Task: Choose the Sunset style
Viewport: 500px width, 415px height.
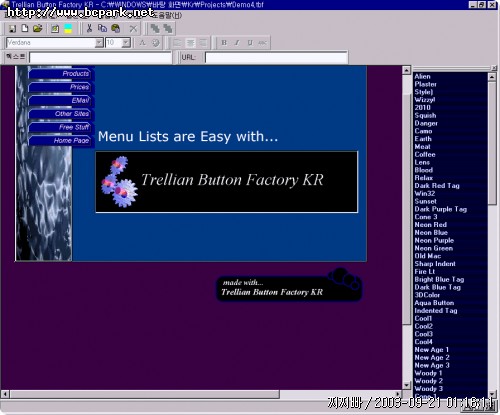Action: tap(425, 201)
